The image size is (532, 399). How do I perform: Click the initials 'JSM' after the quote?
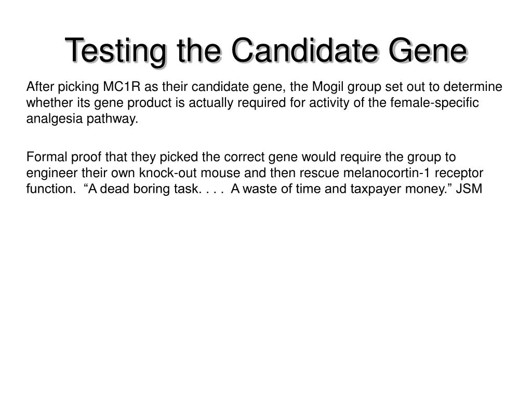pyautogui.click(x=469, y=189)
